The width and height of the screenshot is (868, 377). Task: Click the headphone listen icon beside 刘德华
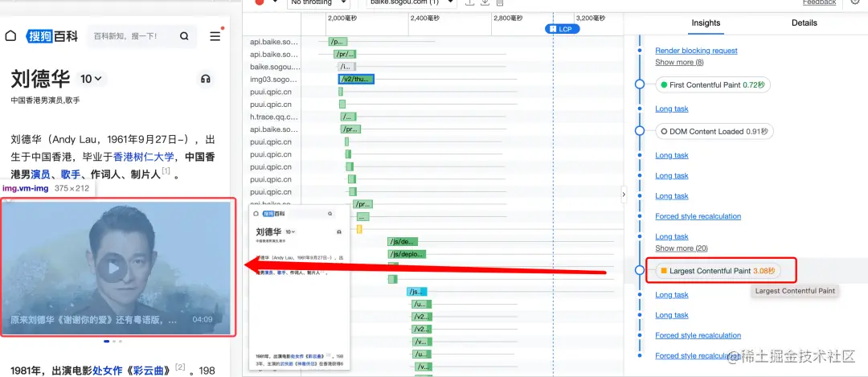tap(206, 79)
